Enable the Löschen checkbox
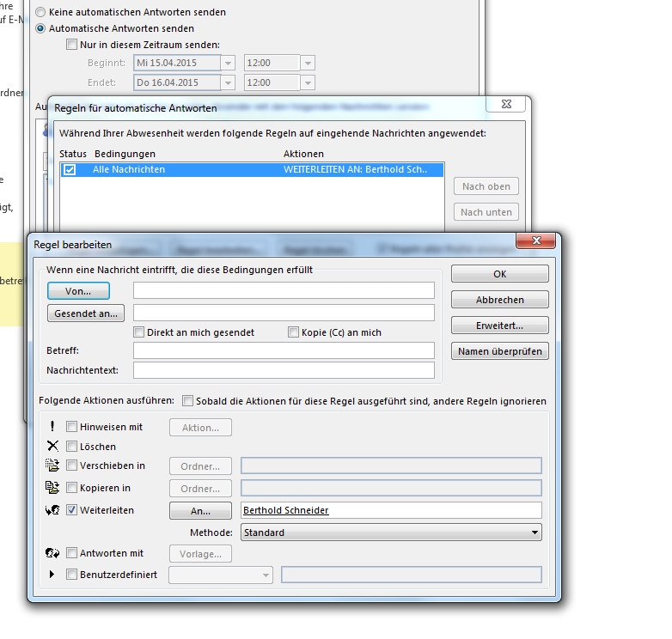The width and height of the screenshot is (672, 639). pos(72,447)
